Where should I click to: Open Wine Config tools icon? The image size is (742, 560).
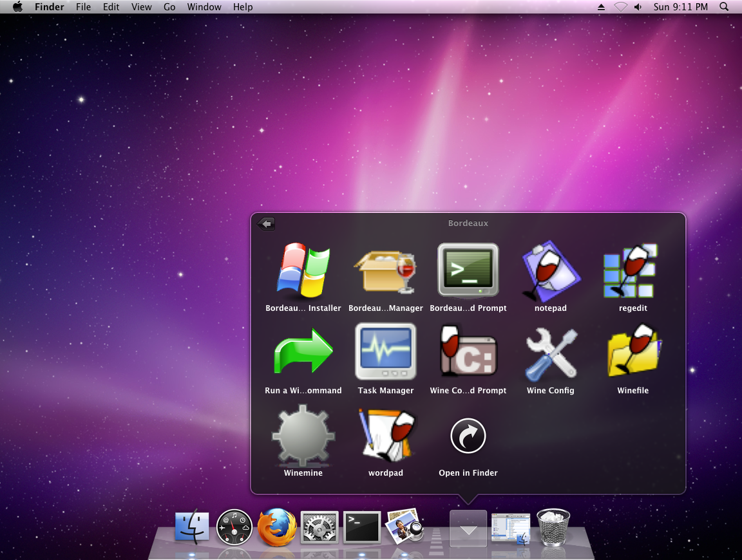(551, 354)
